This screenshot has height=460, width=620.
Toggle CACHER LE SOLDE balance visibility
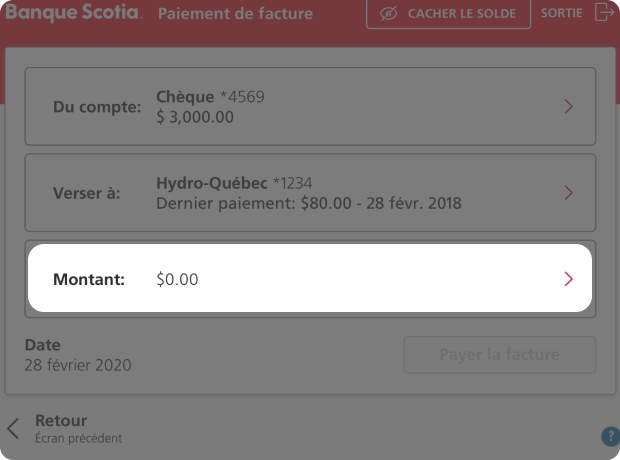[x=448, y=14]
